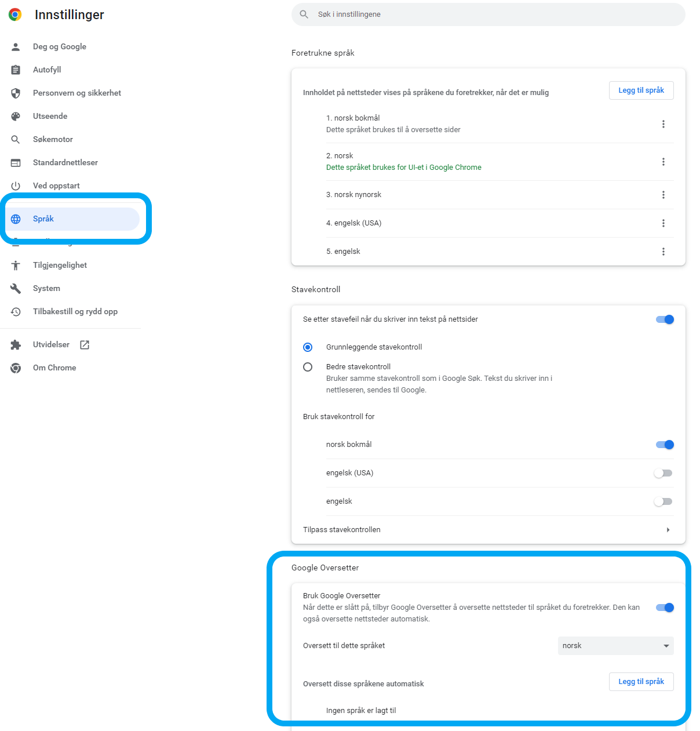Click the person icon for Deg og Google

click(16, 47)
